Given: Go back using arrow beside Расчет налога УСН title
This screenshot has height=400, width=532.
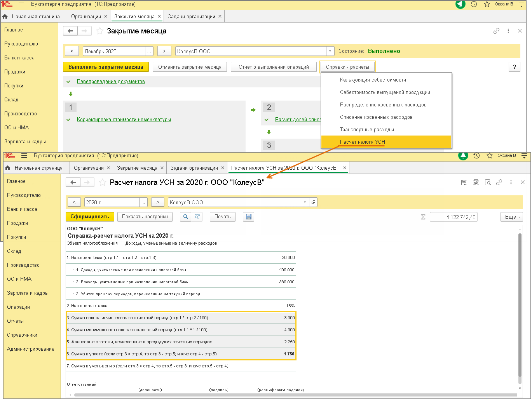Looking at the screenshot, I should tap(73, 182).
